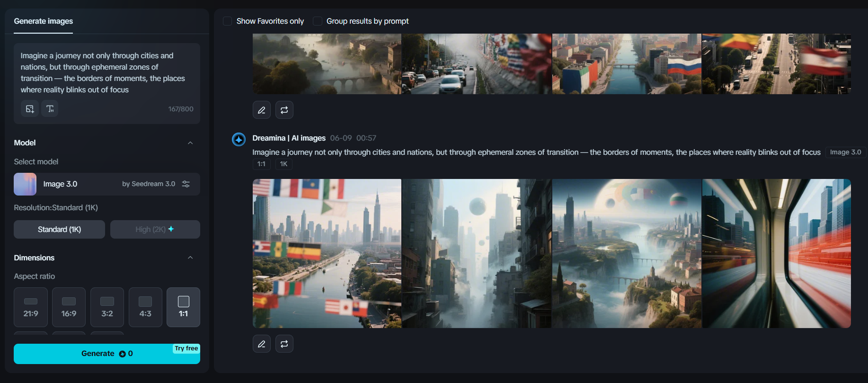The image size is (868, 383).
Task: Click the Image 3.0 model thumbnail icon
Action: (x=25, y=184)
